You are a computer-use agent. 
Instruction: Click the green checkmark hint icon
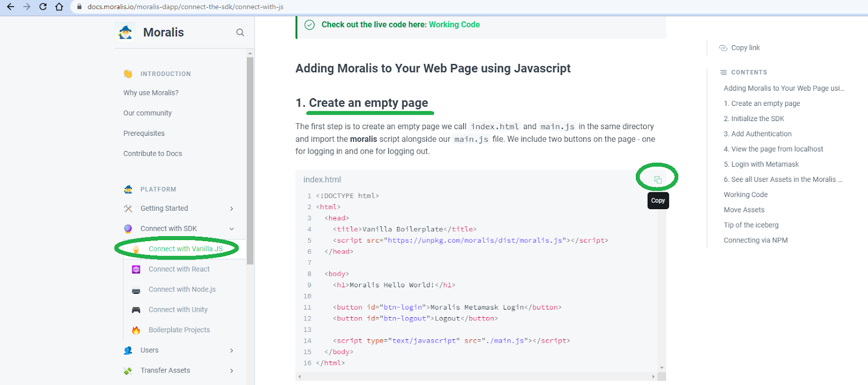pyautogui.click(x=310, y=25)
